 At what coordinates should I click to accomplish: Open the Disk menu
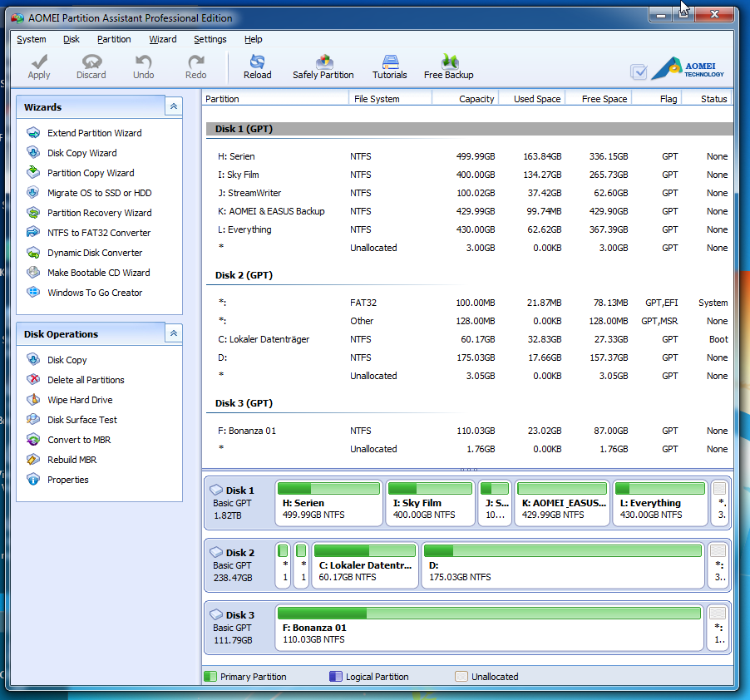72,39
